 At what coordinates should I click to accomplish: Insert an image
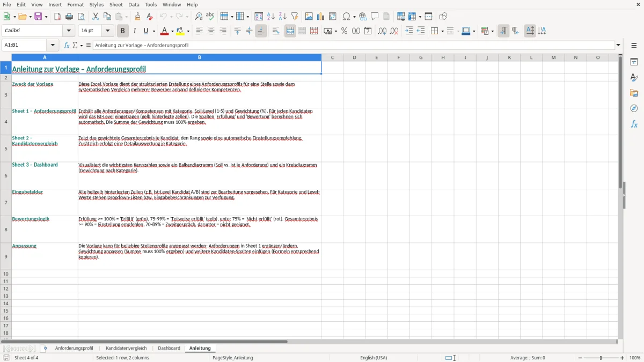click(x=309, y=17)
